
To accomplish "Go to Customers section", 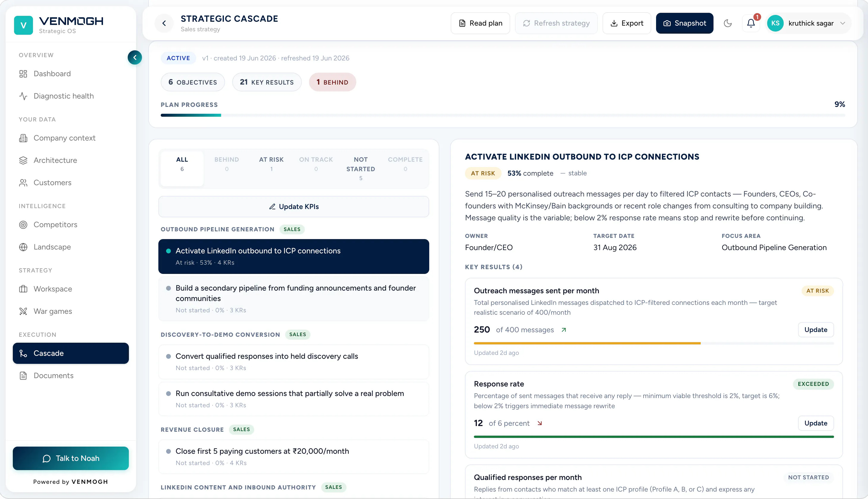I will (x=71, y=183).
